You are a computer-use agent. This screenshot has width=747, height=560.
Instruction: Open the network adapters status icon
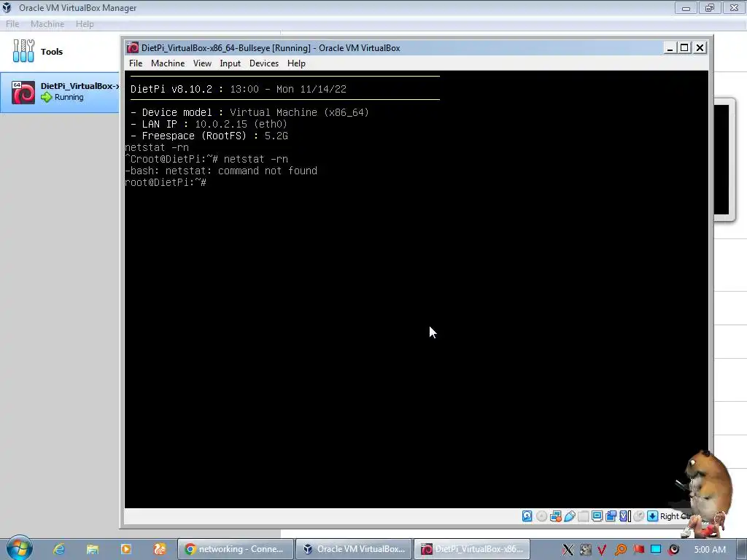click(x=555, y=516)
